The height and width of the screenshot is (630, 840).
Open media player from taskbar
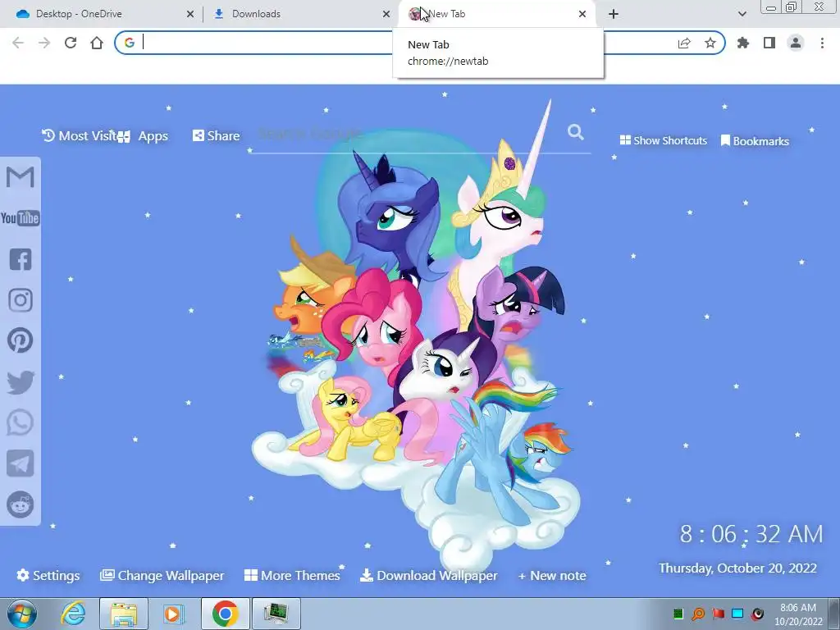[172, 614]
